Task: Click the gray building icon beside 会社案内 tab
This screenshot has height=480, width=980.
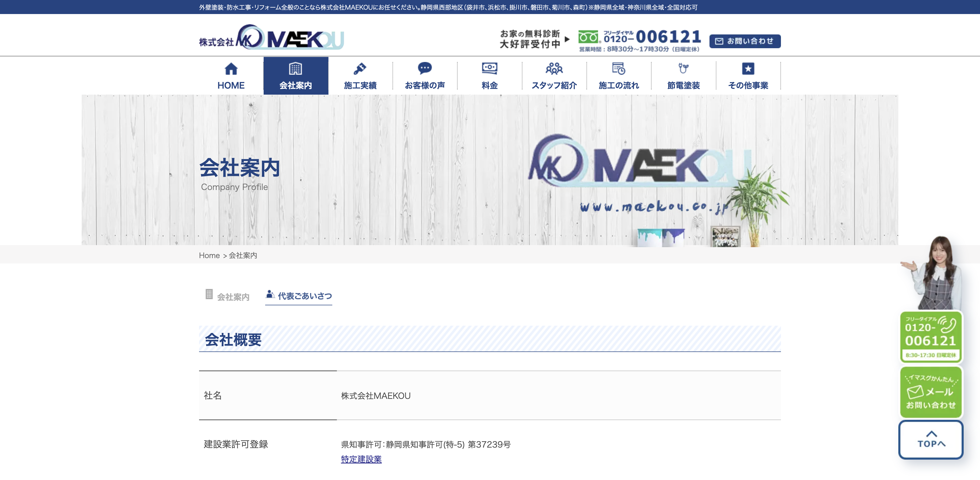Action: (209, 294)
